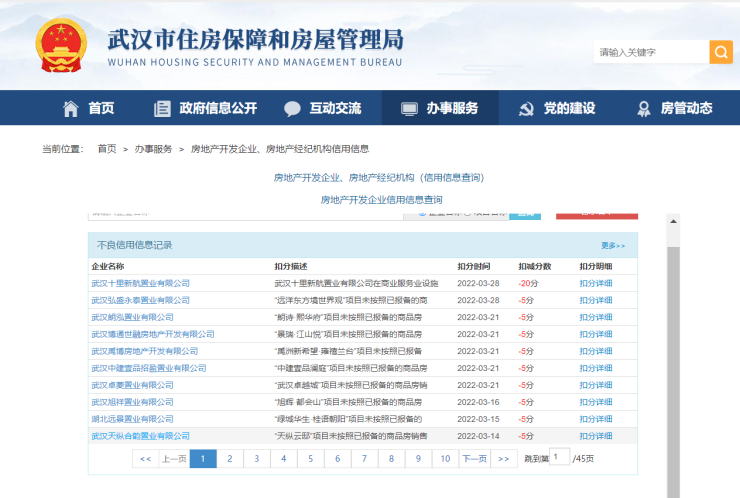The image size is (740, 498).
Task: Click 下一页 next page button
Action: click(x=473, y=458)
